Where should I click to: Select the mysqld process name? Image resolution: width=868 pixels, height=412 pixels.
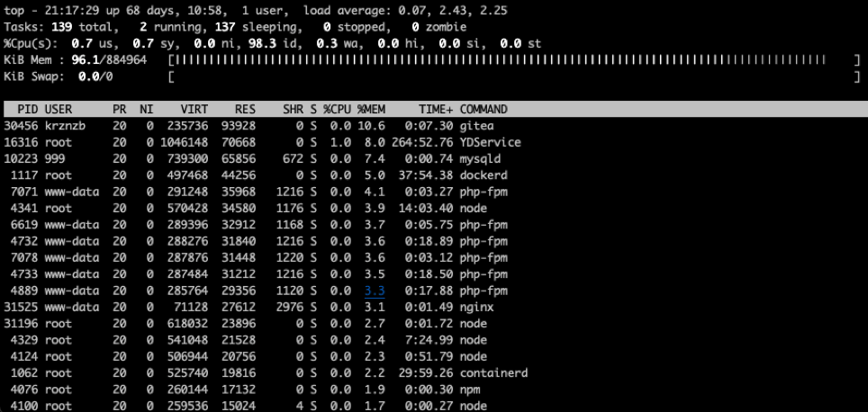[478, 159]
